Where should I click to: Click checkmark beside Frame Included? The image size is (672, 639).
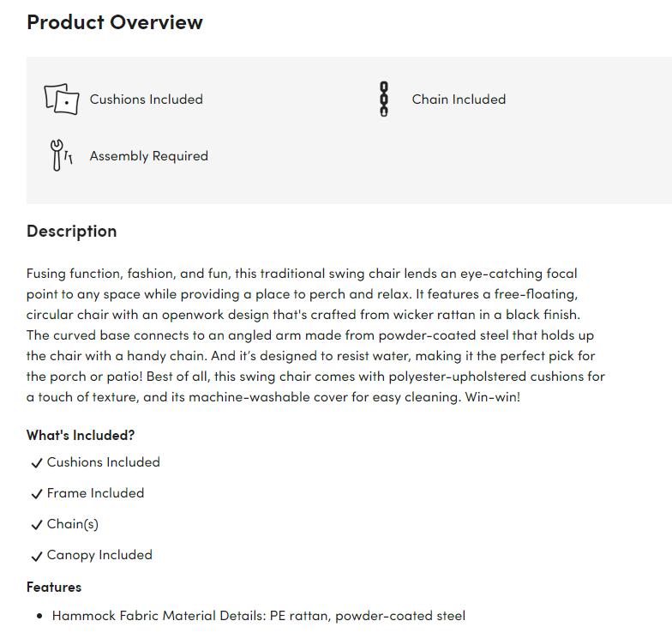[37, 494]
